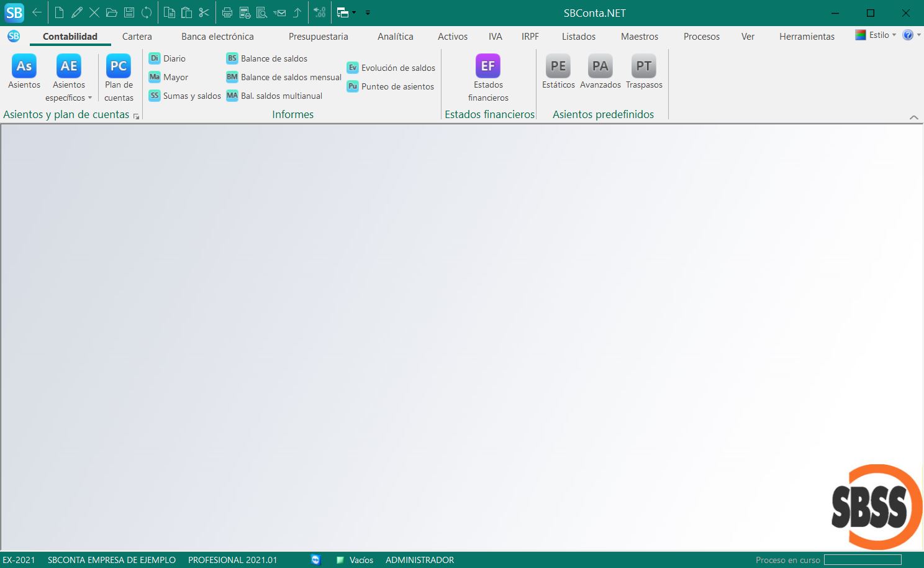
Task: Click the Proceso en curso progress bar
Action: (863, 560)
